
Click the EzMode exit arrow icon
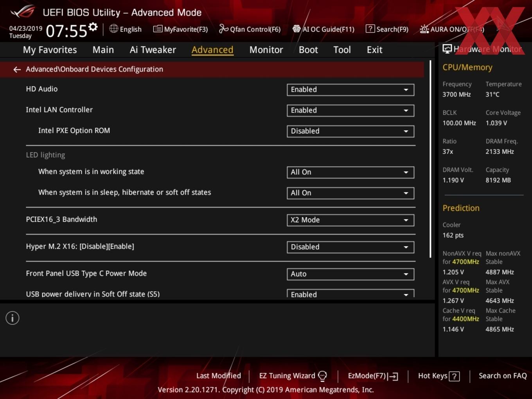pyautogui.click(x=393, y=376)
